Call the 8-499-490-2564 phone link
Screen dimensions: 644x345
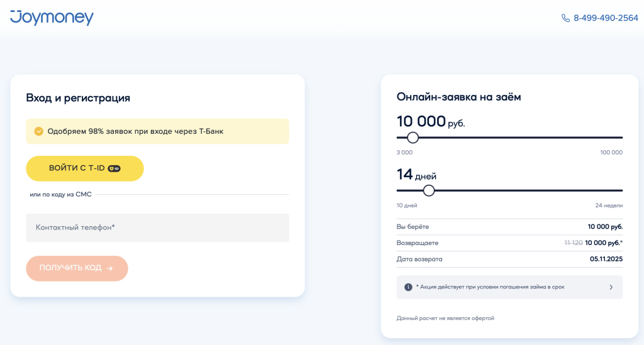(x=605, y=18)
